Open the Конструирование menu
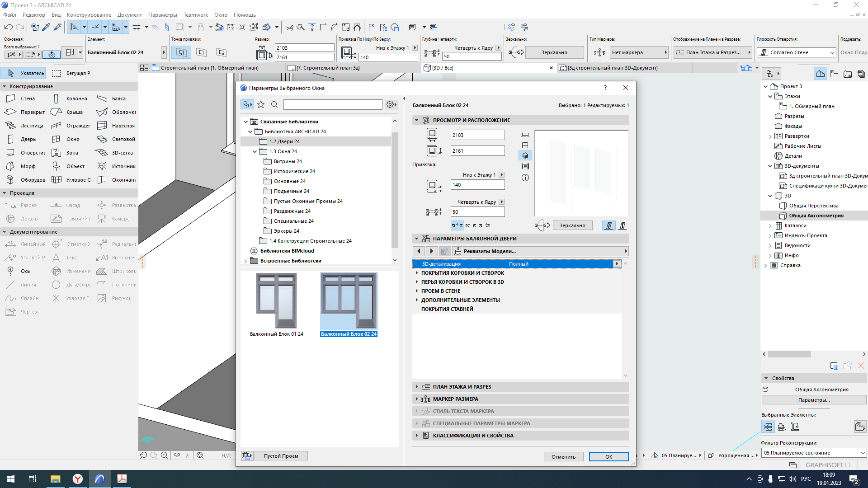This screenshot has width=868, height=488. pyautogui.click(x=89, y=15)
